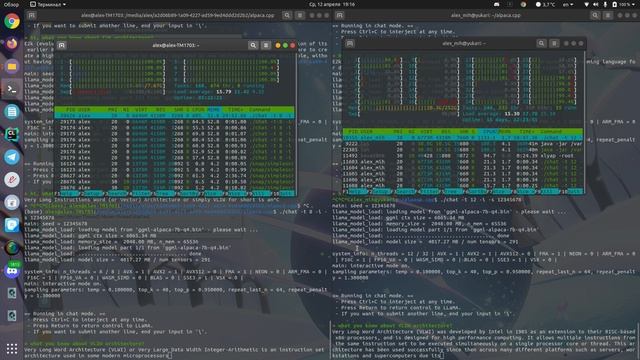Open Google Chrome from the dock
The width and height of the screenshot is (640, 360).
(12, 21)
